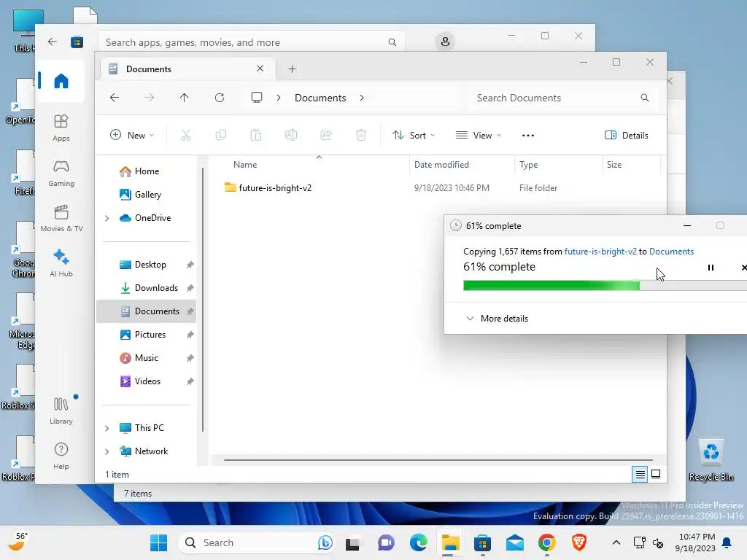Open Microsoft Edge from taskbar
Image resolution: width=747 pixels, height=560 pixels.
click(x=418, y=542)
